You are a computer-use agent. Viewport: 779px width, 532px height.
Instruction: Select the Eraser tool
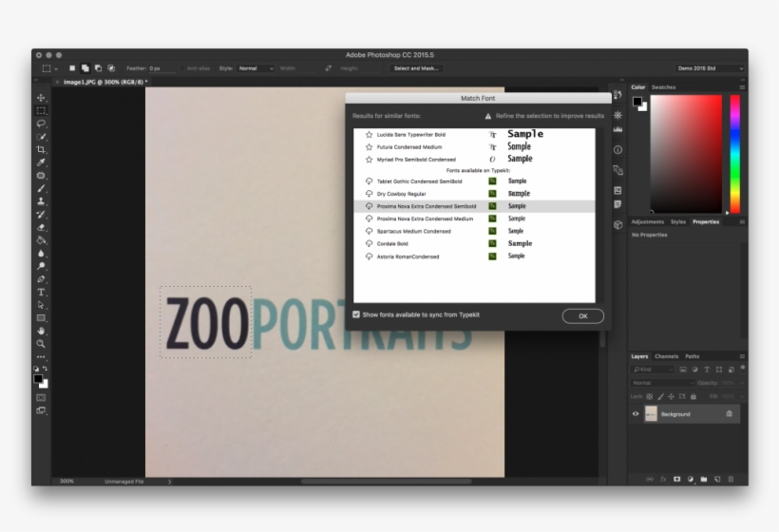[x=41, y=227]
